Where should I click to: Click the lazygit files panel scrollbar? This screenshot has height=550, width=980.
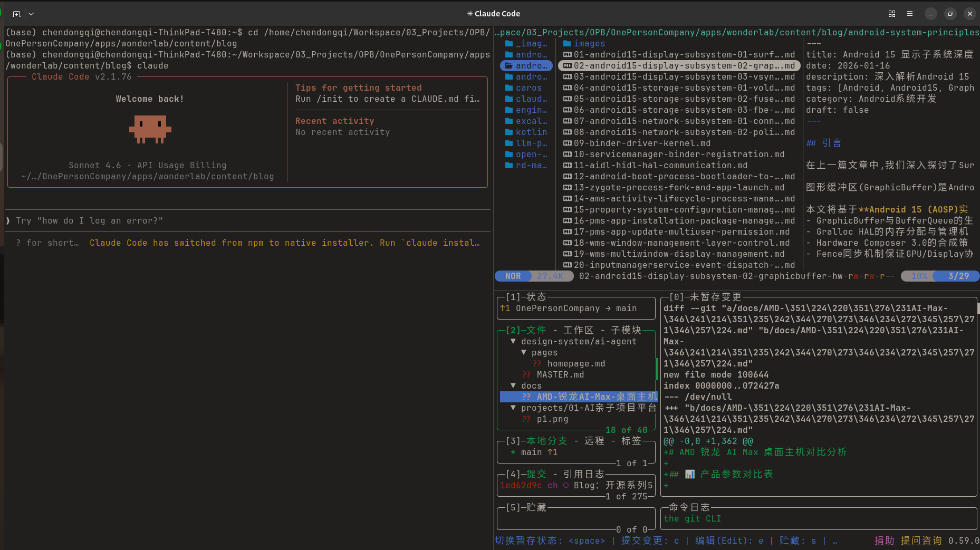coord(657,369)
